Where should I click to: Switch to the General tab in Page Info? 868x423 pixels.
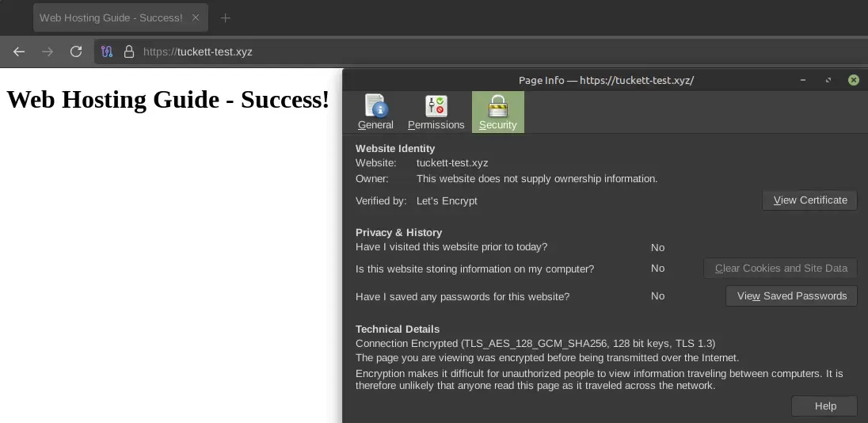tap(375, 112)
